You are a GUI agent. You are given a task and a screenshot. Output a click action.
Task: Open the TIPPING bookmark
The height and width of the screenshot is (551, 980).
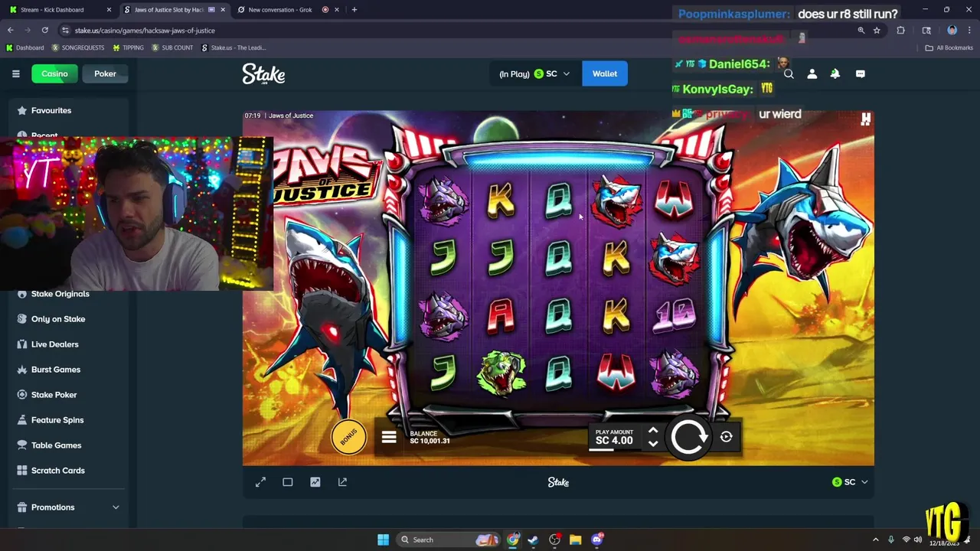(x=128, y=47)
